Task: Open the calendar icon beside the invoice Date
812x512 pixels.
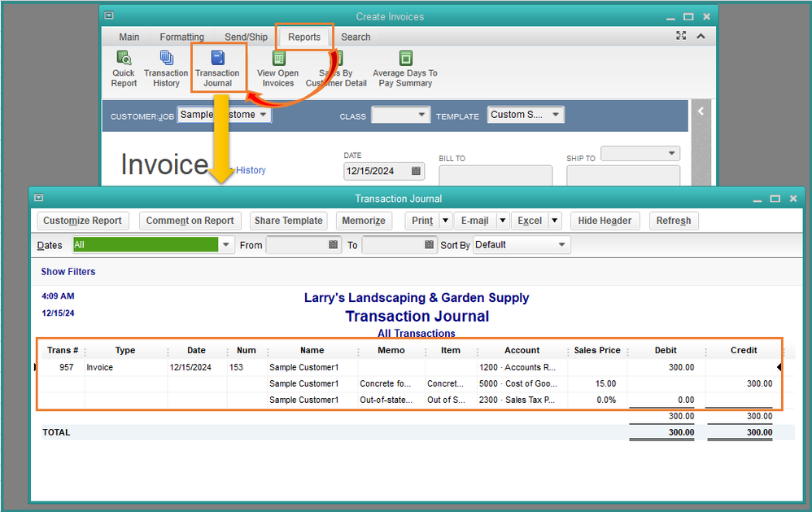Action: tap(415, 171)
